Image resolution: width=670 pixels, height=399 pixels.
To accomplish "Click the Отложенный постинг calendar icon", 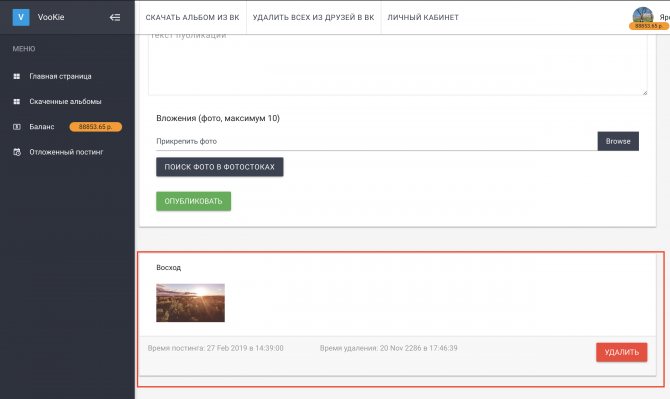I will click(x=17, y=152).
